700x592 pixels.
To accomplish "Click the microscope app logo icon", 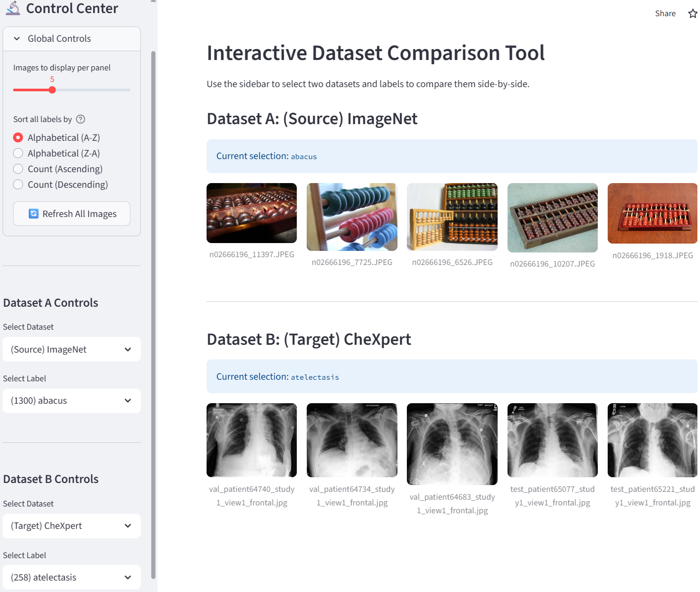I will point(13,8).
